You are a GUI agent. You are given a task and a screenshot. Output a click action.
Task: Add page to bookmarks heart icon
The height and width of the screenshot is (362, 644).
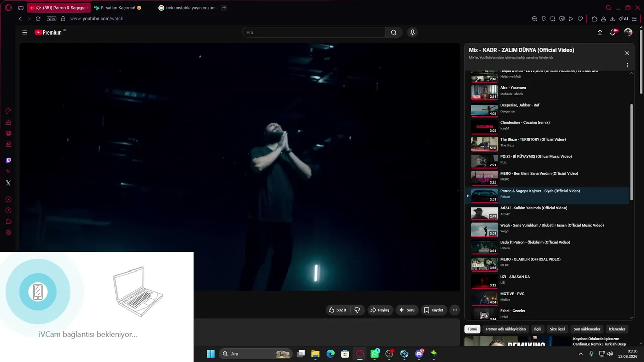coord(580,19)
